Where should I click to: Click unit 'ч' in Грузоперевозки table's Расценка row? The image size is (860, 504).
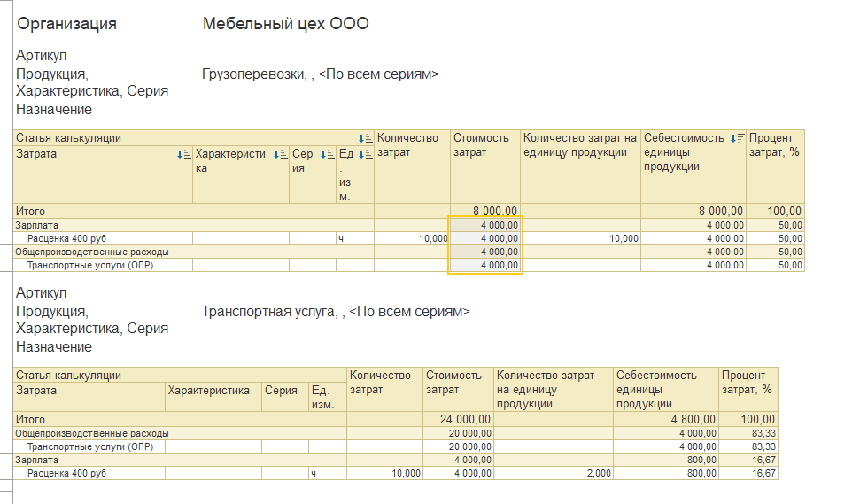click(x=341, y=239)
